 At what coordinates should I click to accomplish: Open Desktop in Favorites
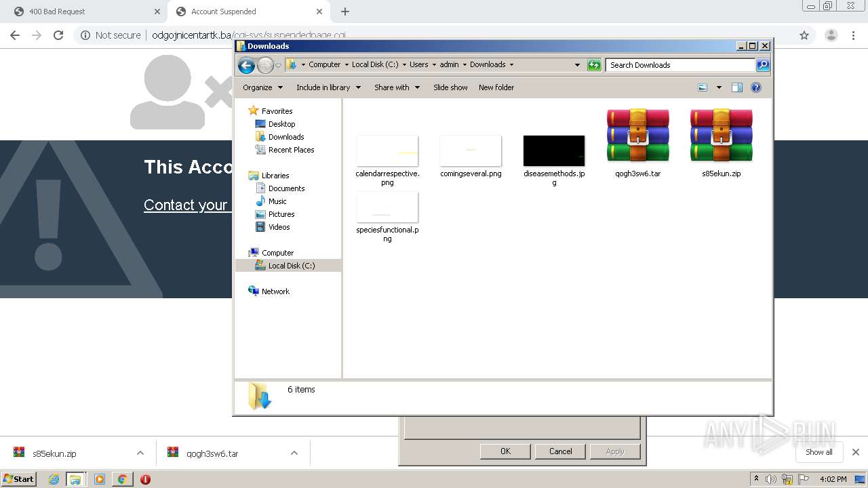click(281, 124)
